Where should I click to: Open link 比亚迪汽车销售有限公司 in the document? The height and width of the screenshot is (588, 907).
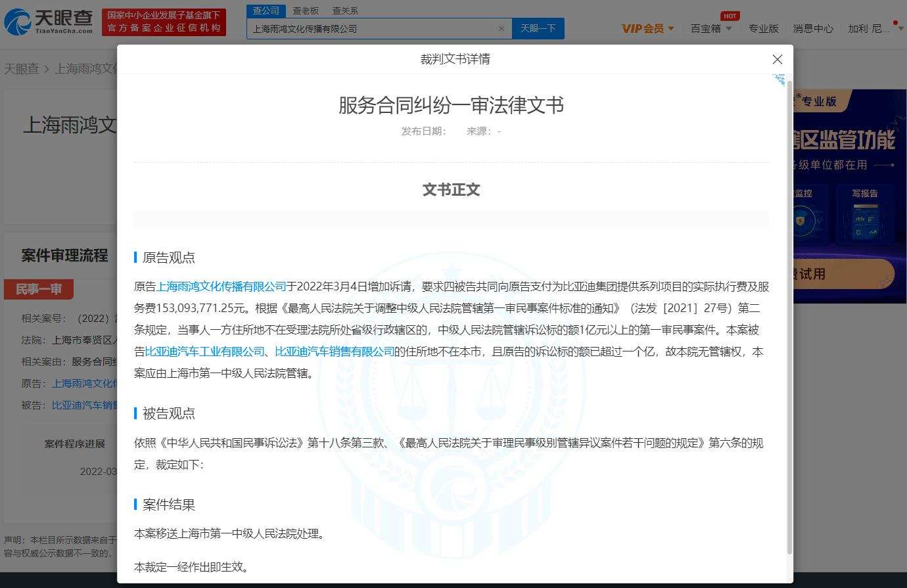[x=335, y=351]
